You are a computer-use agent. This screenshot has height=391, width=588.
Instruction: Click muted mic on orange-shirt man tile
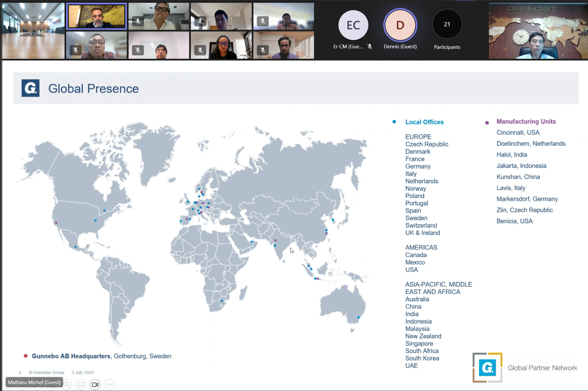263,21
